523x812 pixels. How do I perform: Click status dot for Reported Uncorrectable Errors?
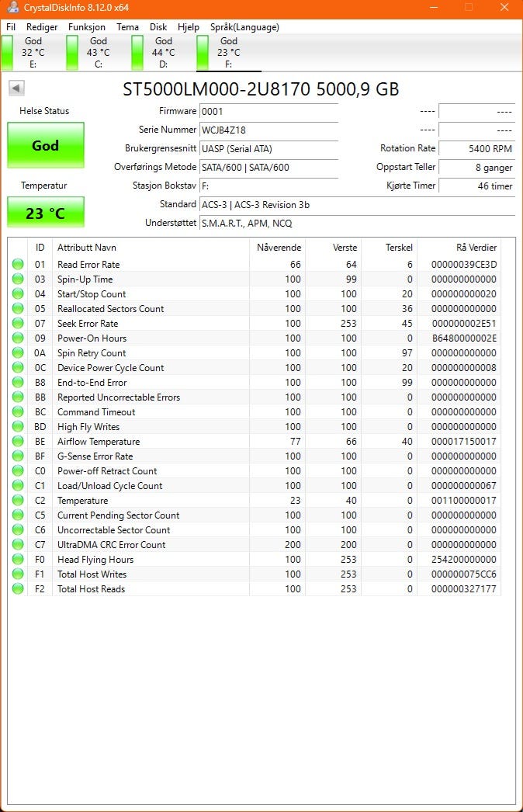tap(18, 397)
